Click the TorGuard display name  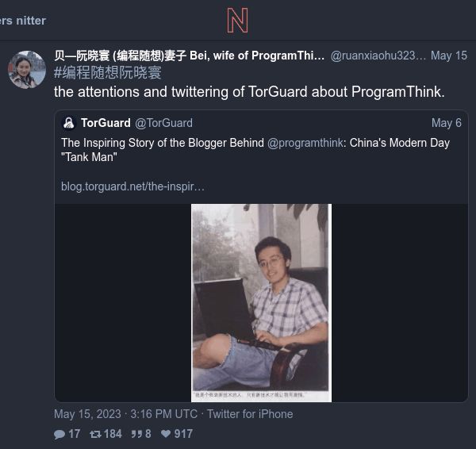tap(106, 123)
